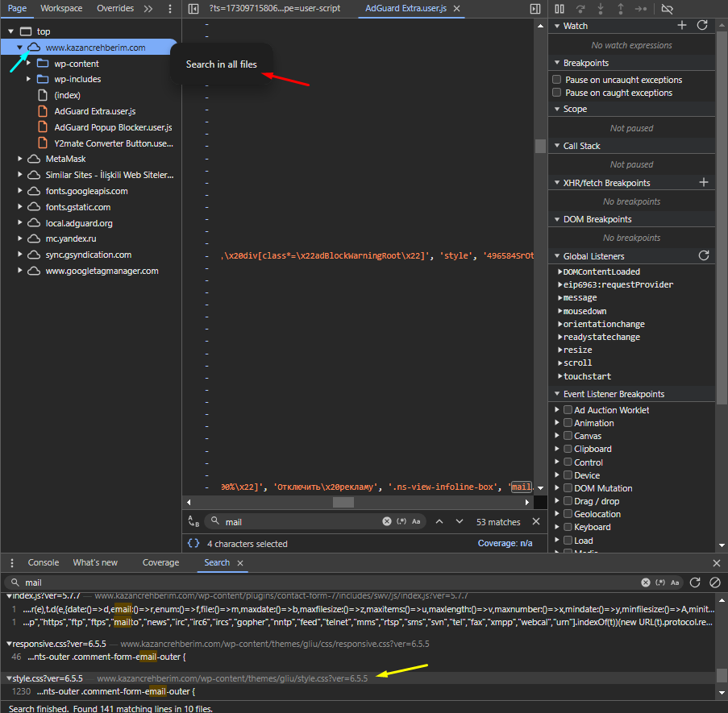Toggle debugger sidebar icon

(535, 9)
